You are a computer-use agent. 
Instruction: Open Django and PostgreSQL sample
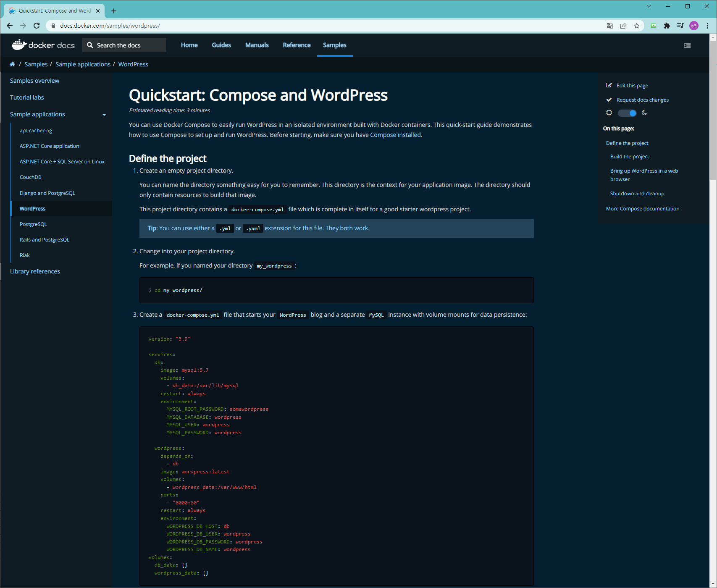coord(47,193)
